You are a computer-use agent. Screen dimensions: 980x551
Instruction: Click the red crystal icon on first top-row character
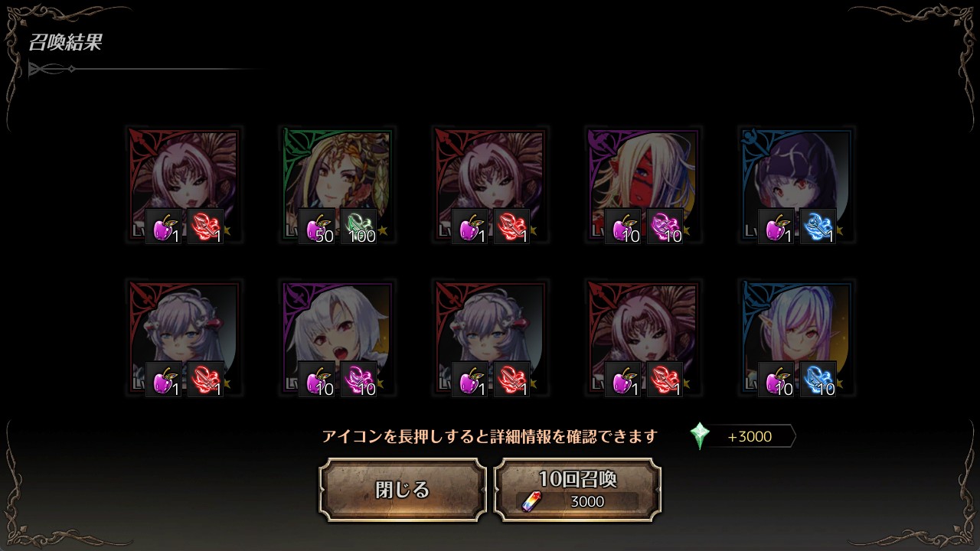[x=205, y=227]
